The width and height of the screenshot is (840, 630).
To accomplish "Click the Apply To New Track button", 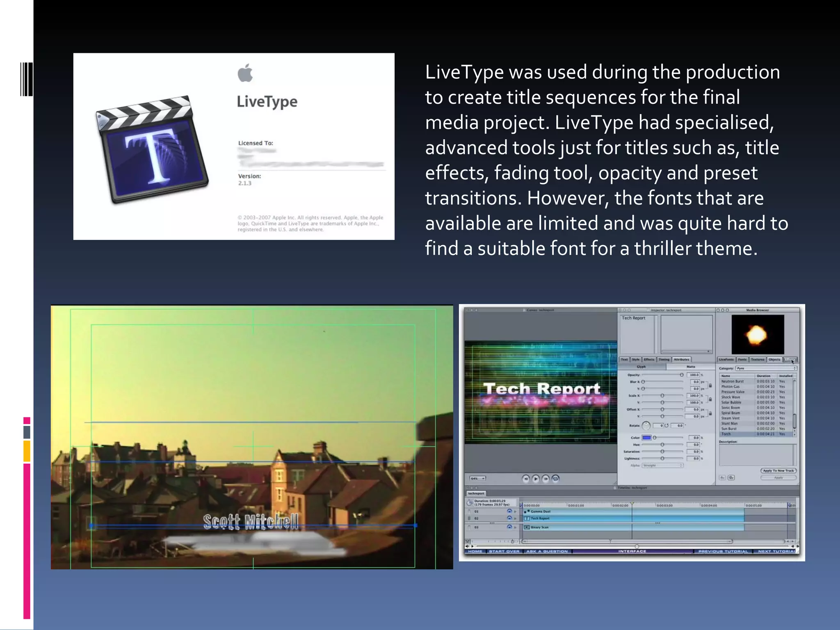I will (x=778, y=471).
